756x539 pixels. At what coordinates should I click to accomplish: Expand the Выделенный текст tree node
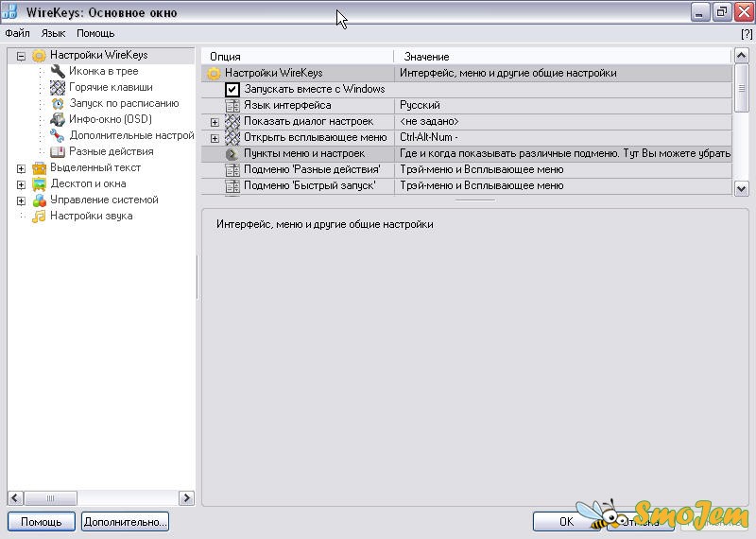point(21,169)
